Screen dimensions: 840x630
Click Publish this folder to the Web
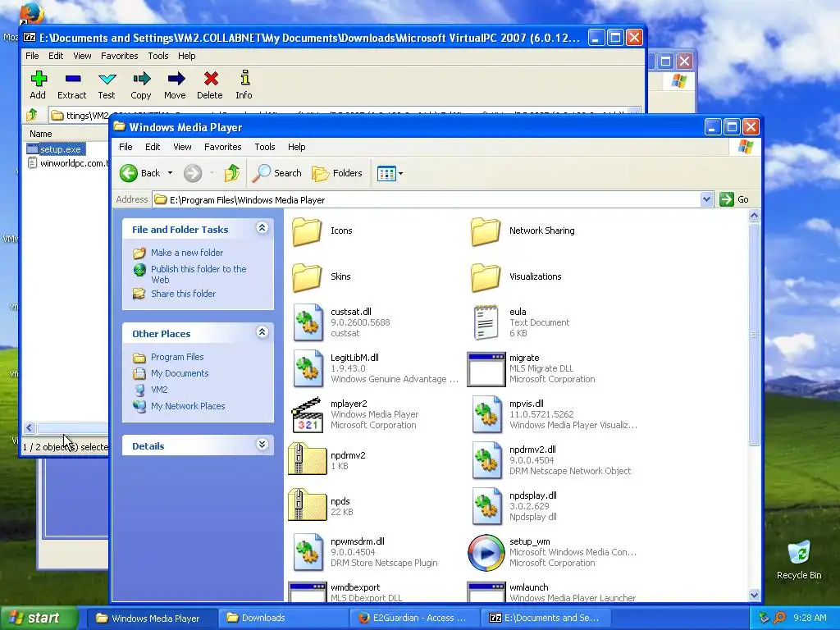coord(199,274)
